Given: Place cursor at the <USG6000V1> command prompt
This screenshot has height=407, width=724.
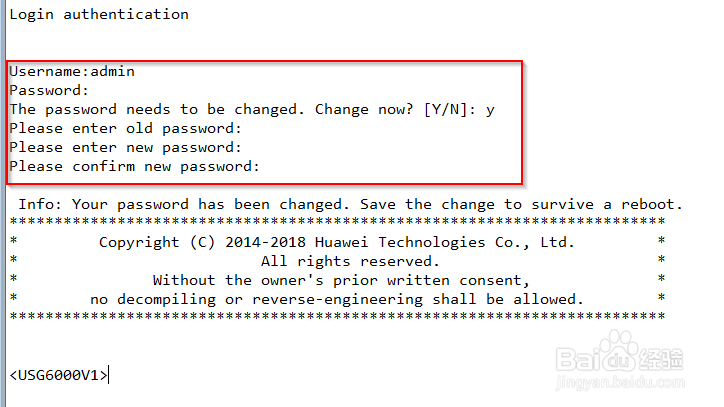Looking at the screenshot, I should tap(59, 375).
